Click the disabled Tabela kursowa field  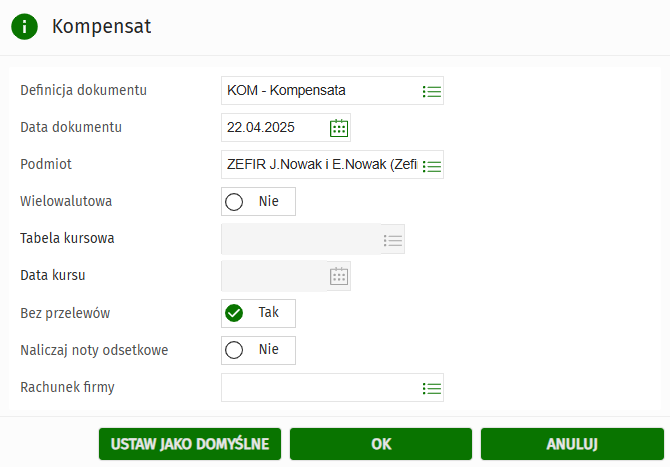tap(300, 240)
